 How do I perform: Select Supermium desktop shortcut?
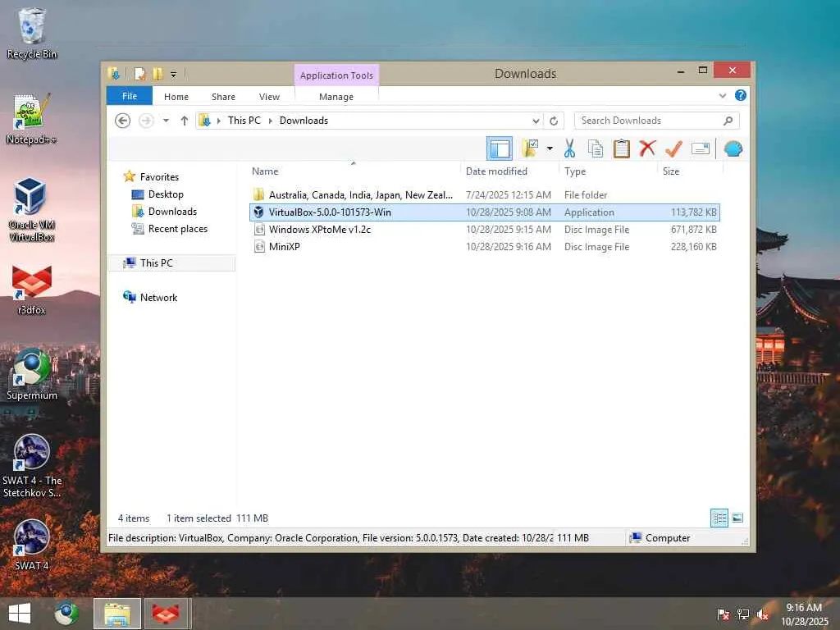(x=32, y=374)
